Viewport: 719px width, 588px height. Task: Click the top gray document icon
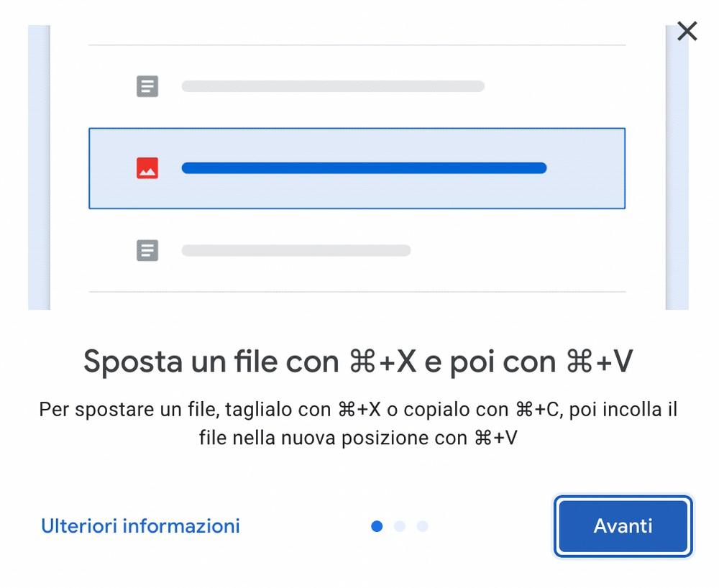click(x=147, y=87)
